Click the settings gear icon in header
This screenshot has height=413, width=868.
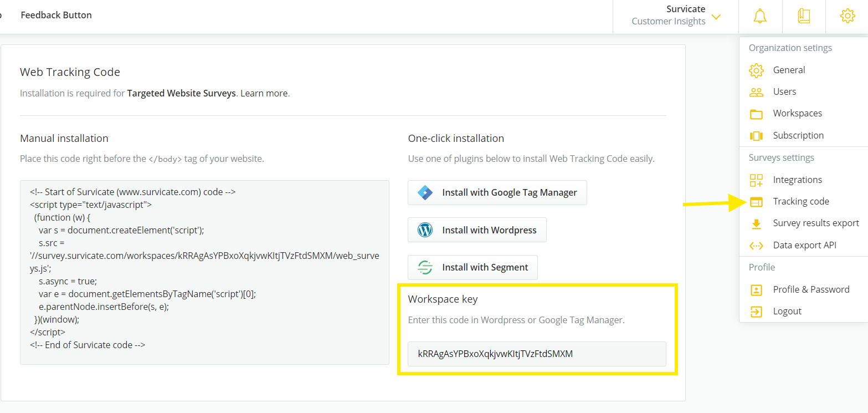tap(848, 16)
